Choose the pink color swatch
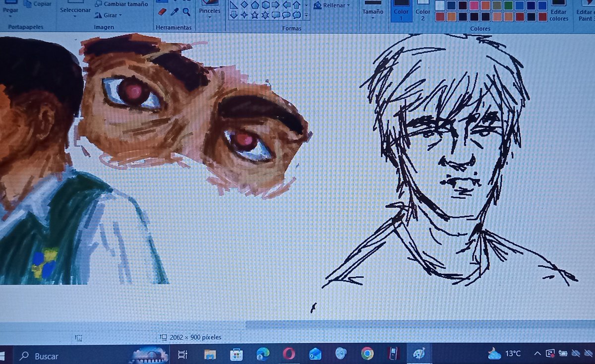Image resolution: width=595 pixels, height=364 pixels. click(474, 5)
